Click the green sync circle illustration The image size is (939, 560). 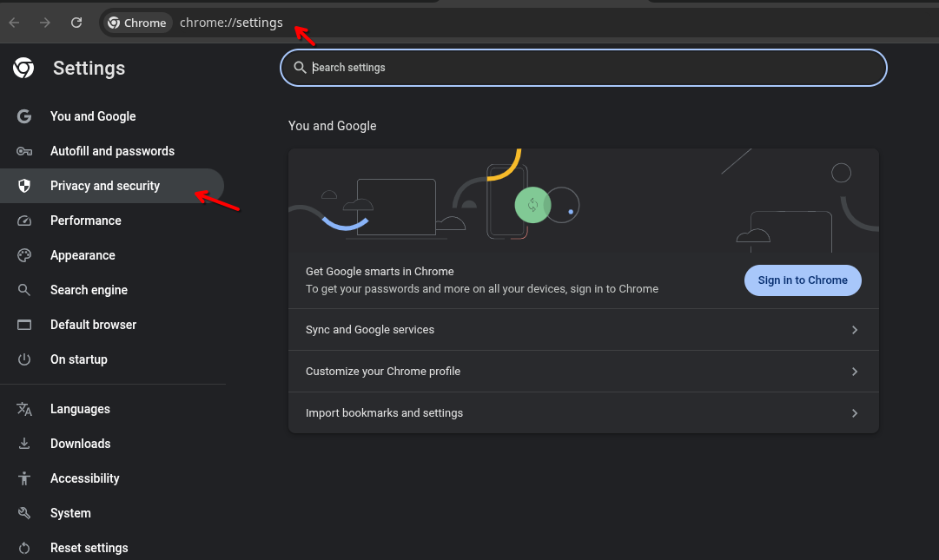tap(532, 205)
